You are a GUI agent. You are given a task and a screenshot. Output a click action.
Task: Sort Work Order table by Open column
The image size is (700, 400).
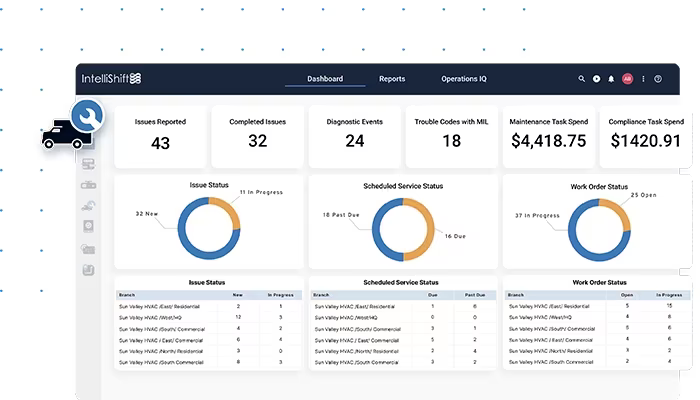pos(627,295)
